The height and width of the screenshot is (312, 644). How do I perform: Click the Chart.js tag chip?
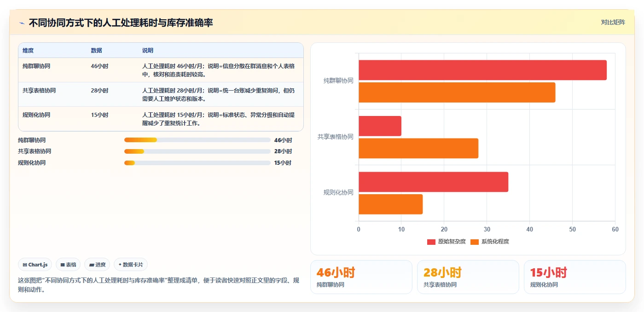click(x=35, y=265)
